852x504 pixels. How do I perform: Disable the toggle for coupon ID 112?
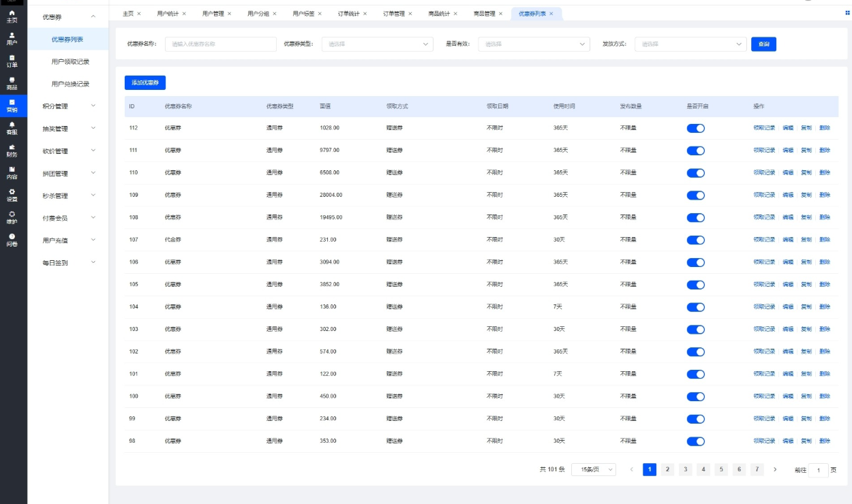pyautogui.click(x=695, y=128)
